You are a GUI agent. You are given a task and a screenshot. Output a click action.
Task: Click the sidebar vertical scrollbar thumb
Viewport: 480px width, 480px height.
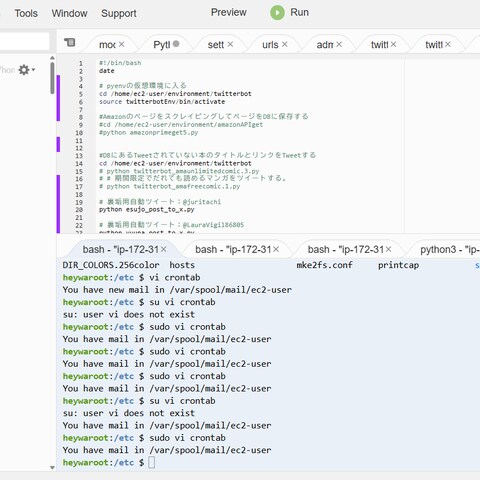(x=52, y=78)
